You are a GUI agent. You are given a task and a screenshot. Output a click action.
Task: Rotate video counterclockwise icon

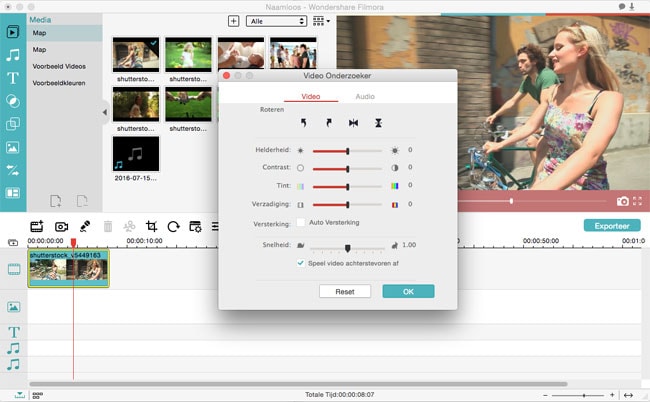[303, 123]
